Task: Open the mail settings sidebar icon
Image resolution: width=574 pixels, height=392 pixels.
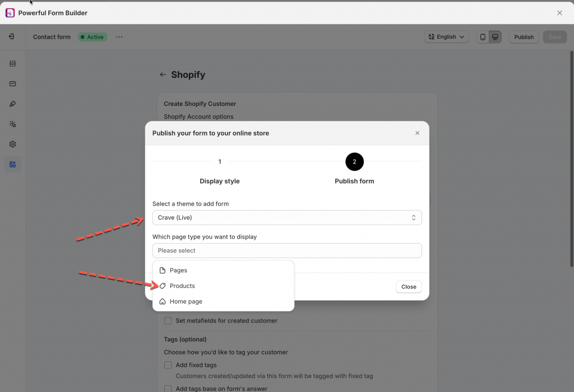Action: 13,84
